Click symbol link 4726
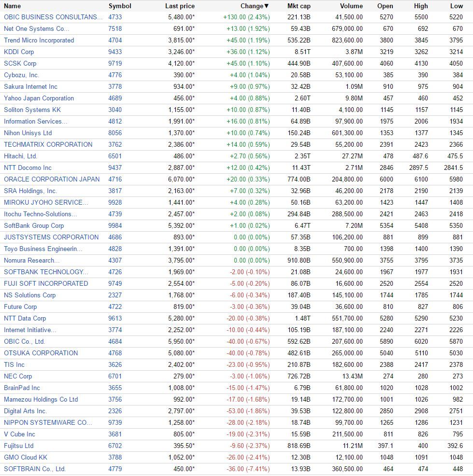The height and width of the screenshot is (476, 473). pyautogui.click(x=115, y=272)
